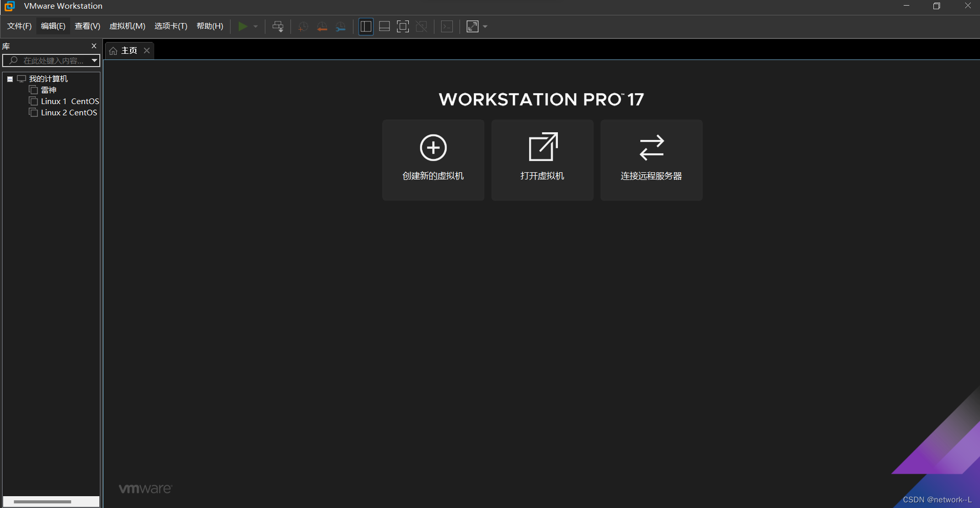Click the VMware Workstation app icon in title bar
The image size is (980, 508).
tap(10, 6)
